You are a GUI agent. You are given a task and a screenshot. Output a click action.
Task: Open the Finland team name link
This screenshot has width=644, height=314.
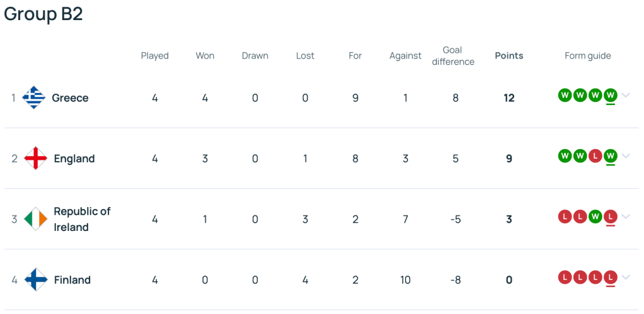72,280
